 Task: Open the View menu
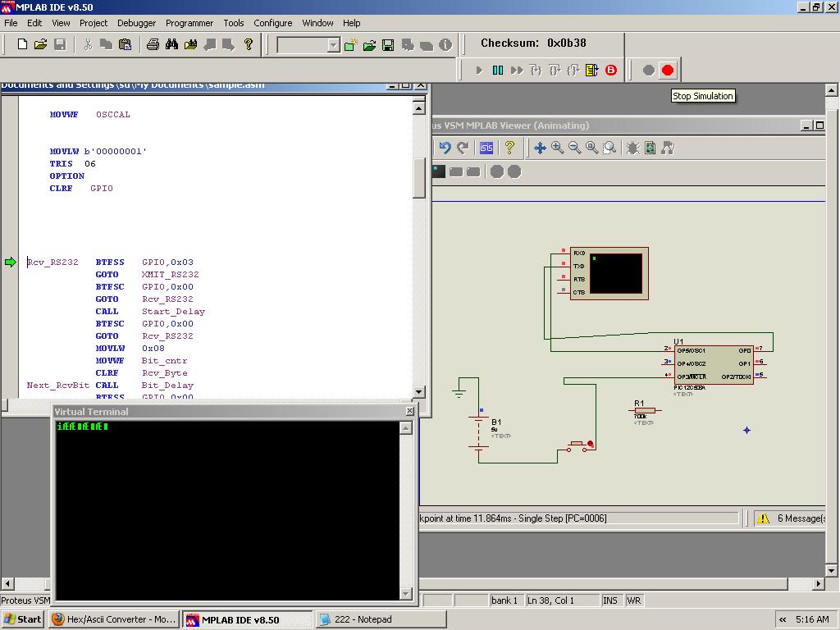pos(61,23)
